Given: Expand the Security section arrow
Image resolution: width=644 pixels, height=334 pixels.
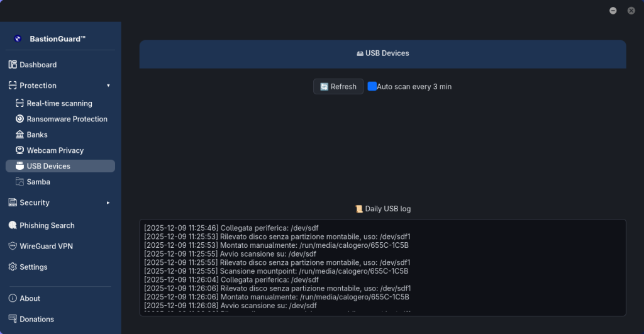Looking at the screenshot, I should (108, 203).
